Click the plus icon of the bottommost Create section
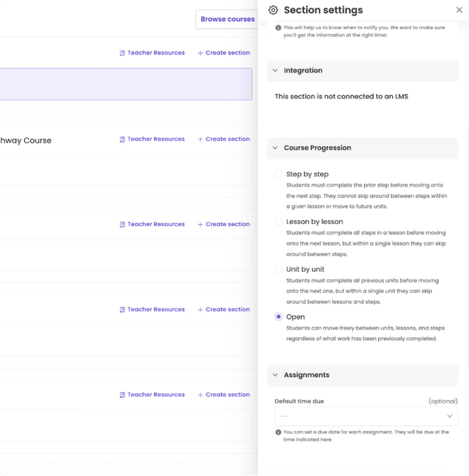Image resolution: width=469 pixels, height=476 pixels. [200, 395]
